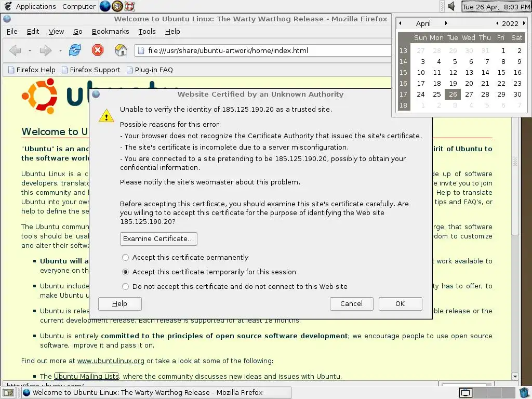Launch the globe web browser panel icon

[105, 6]
